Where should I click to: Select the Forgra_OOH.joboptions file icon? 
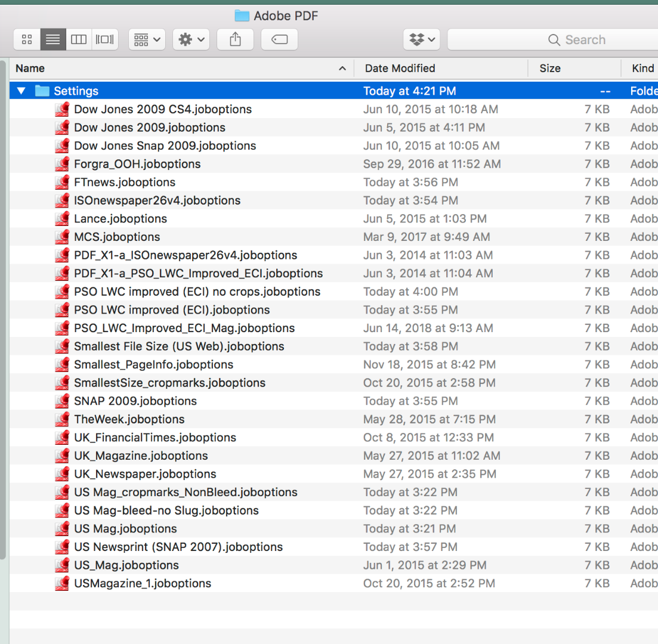[x=61, y=163]
